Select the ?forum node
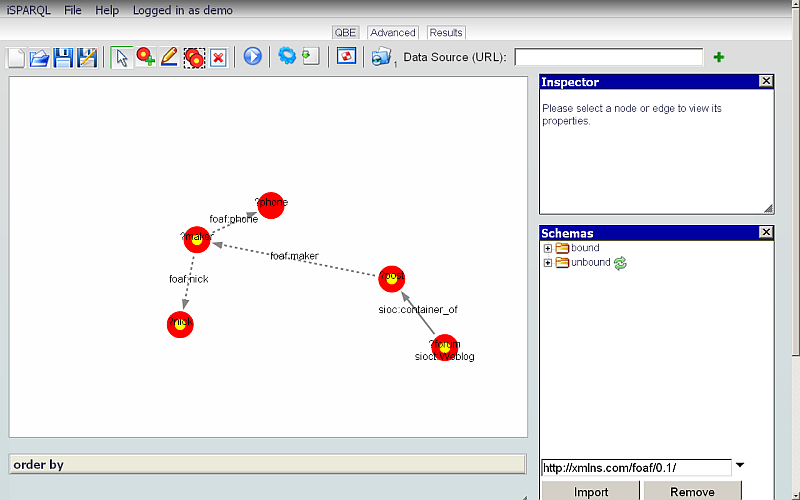The height and width of the screenshot is (500, 800). click(x=445, y=346)
